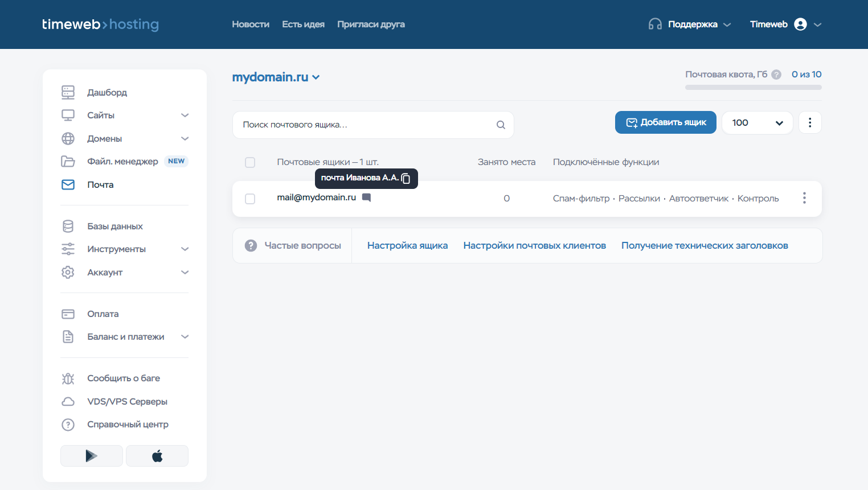Image resolution: width=868 pixels, height=490 pixels.
Task: Copy the mailbox comment from tooltip
Action: pos(406,179)
